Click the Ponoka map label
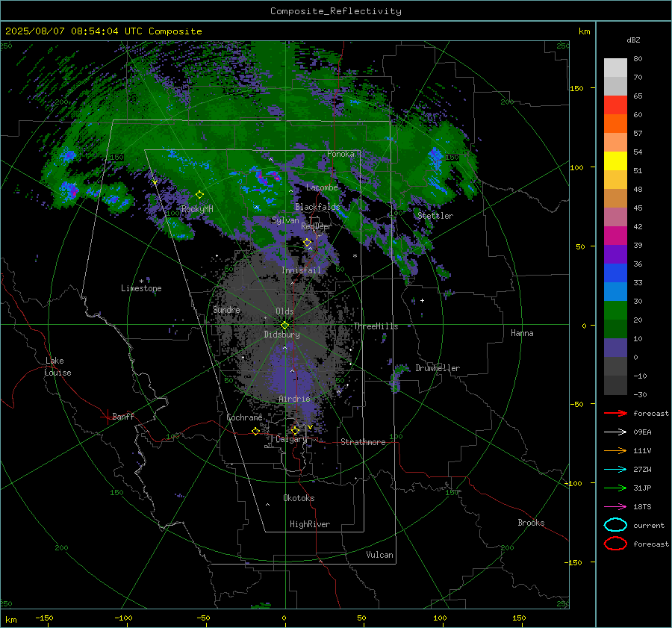The width and height of the screenshot is (672, 628). tap(340, 154)
